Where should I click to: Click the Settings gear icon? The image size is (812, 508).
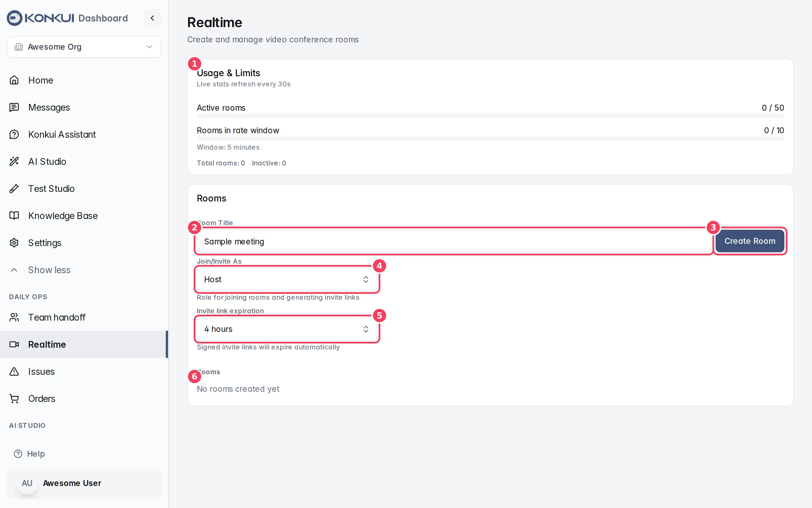pyautogui.click(x=14, y=243)
